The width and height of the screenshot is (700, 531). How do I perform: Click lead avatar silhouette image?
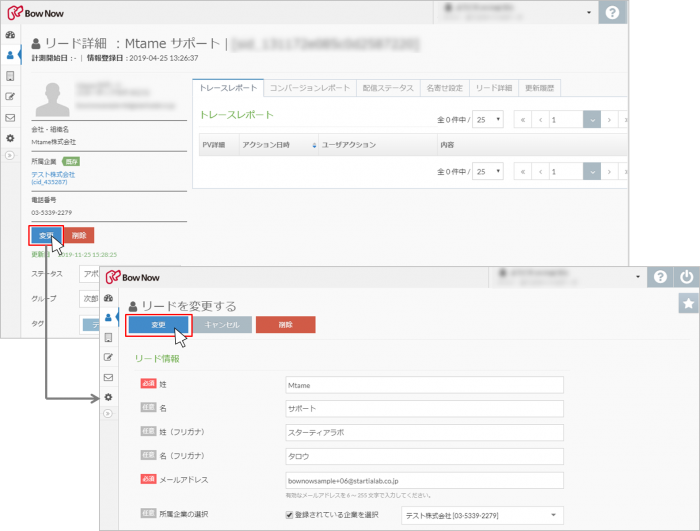[x=53, y=99]
